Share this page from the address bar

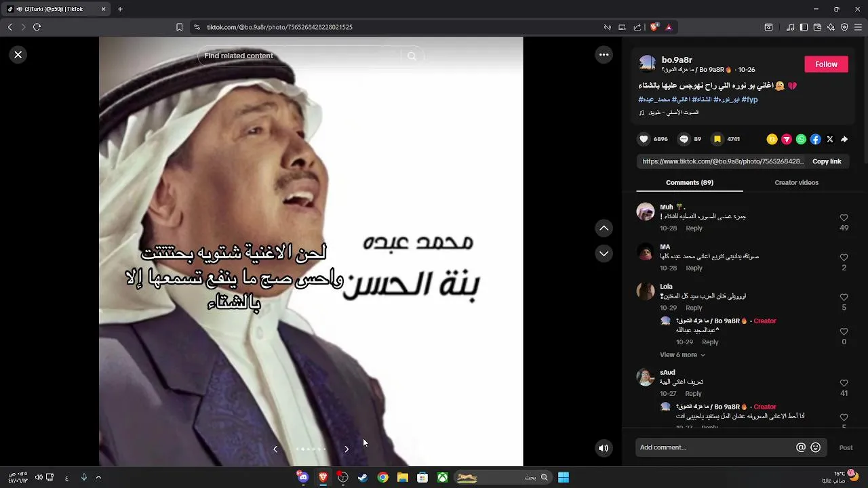coord(637,27)
